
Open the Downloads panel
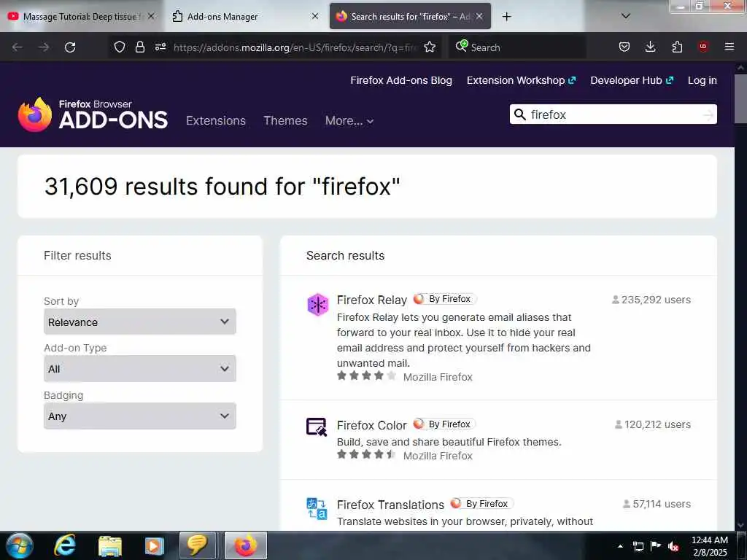click(x=650, y=47)
